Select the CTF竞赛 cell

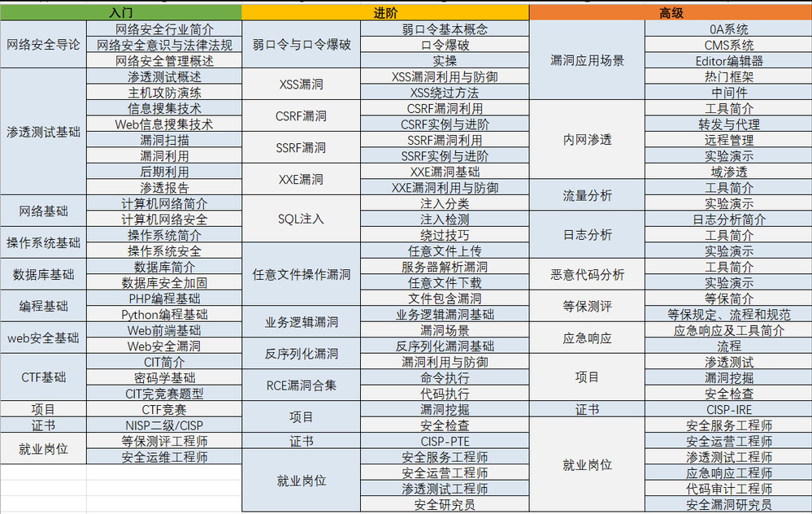click(164, 409)
